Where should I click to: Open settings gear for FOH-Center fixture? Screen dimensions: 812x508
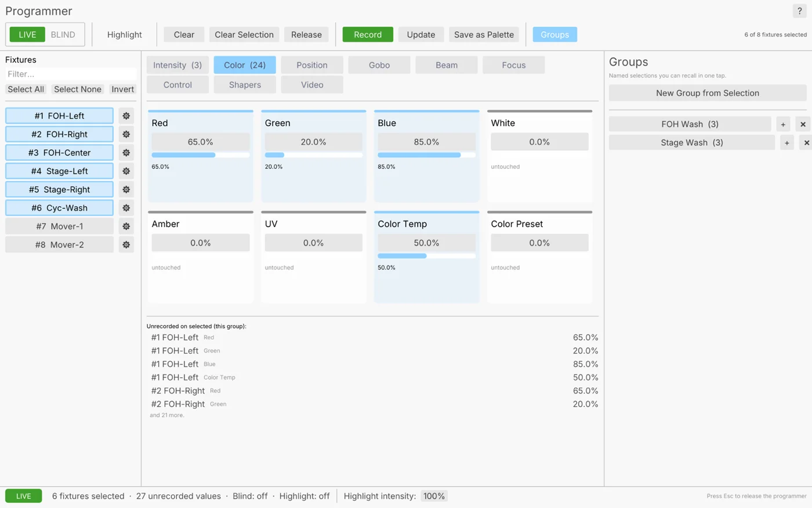pyautogui.click(x=126, y=153)
